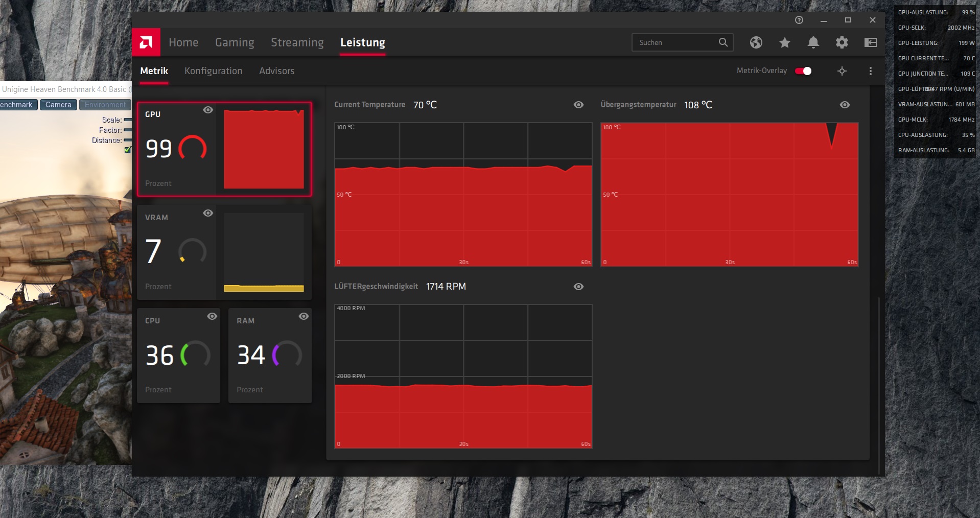The image size is (980, 518).
Task: Select the Metrik sub-tab
Action: tap(154, 71)
